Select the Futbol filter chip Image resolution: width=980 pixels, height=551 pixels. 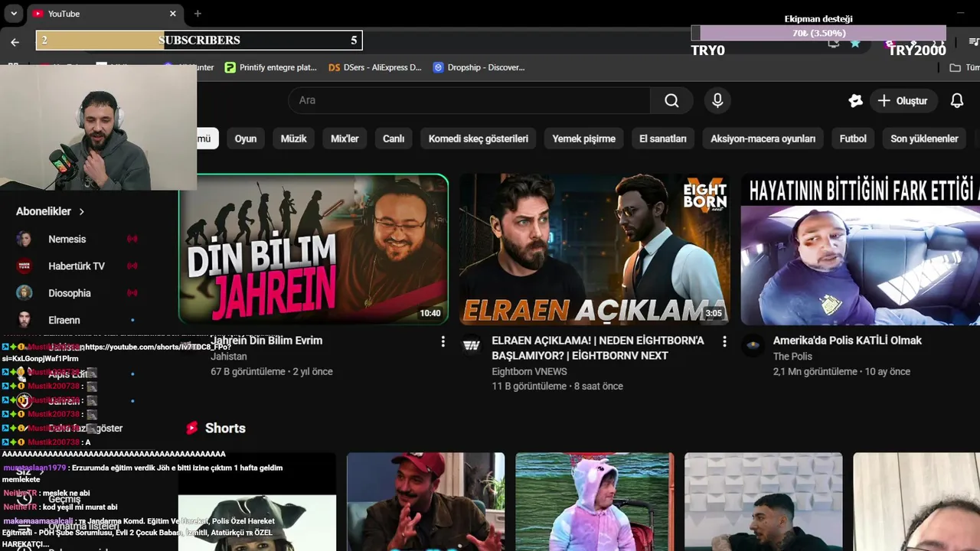pyautogui.click(x=853, y=139)
